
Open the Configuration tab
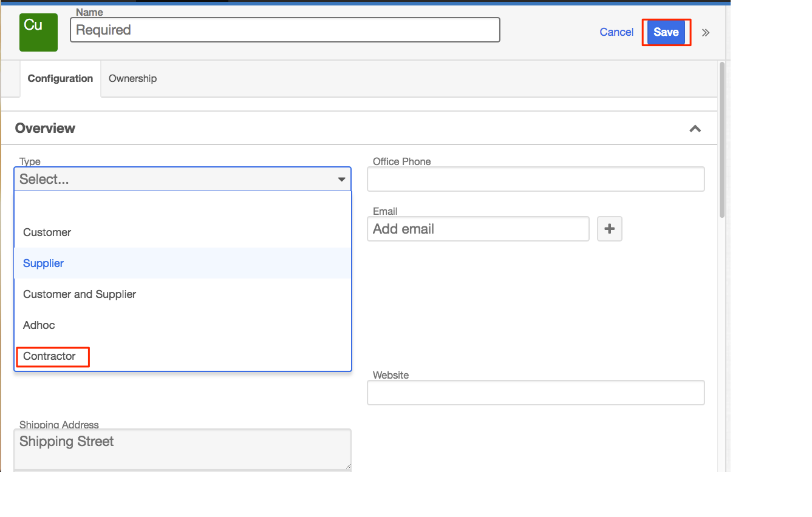click(x=60, y=79)
